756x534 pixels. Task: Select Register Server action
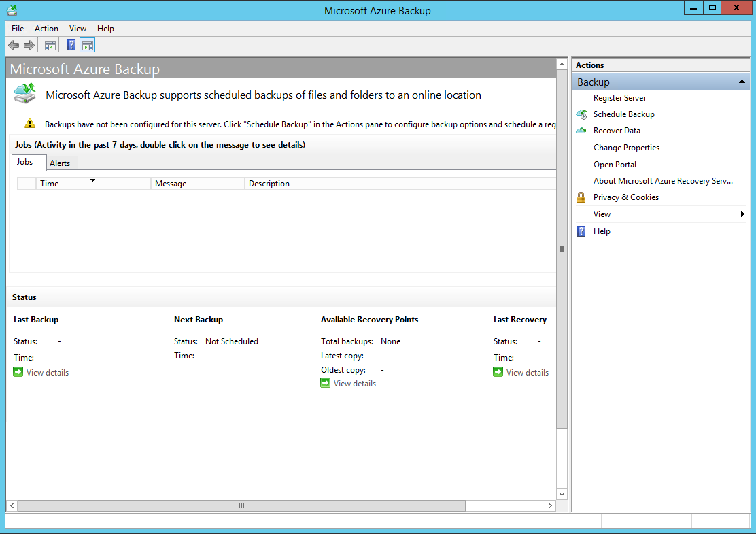click(619, 98)
